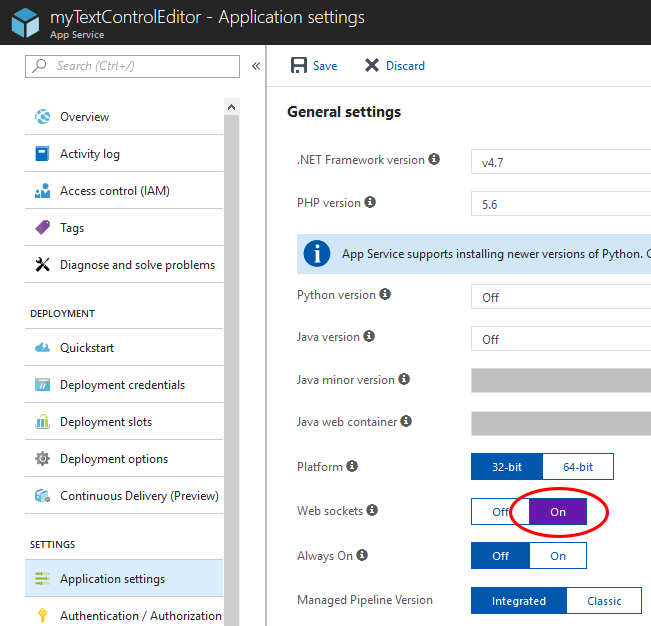
Task: Open the Java web container dropdown
Action: (561, 423)
